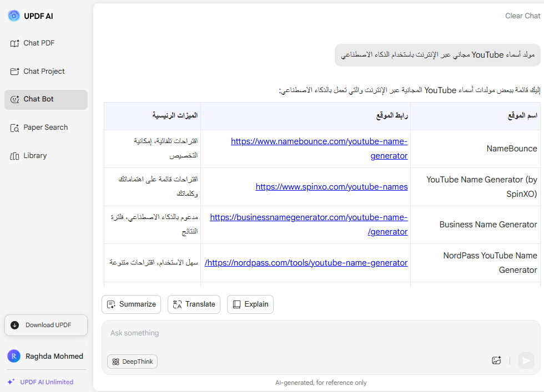
Task: Click the DeepThink atom icon
Action: pos(116,362)
